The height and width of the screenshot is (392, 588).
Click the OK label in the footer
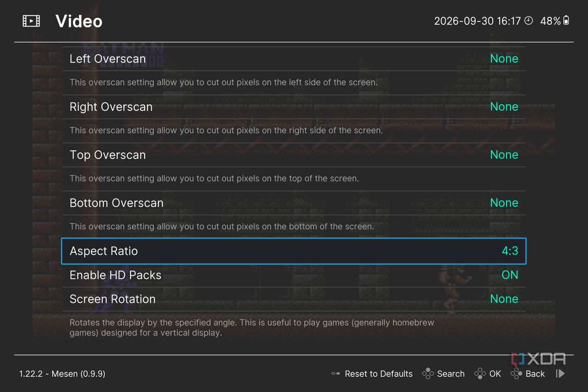(495, 374)
